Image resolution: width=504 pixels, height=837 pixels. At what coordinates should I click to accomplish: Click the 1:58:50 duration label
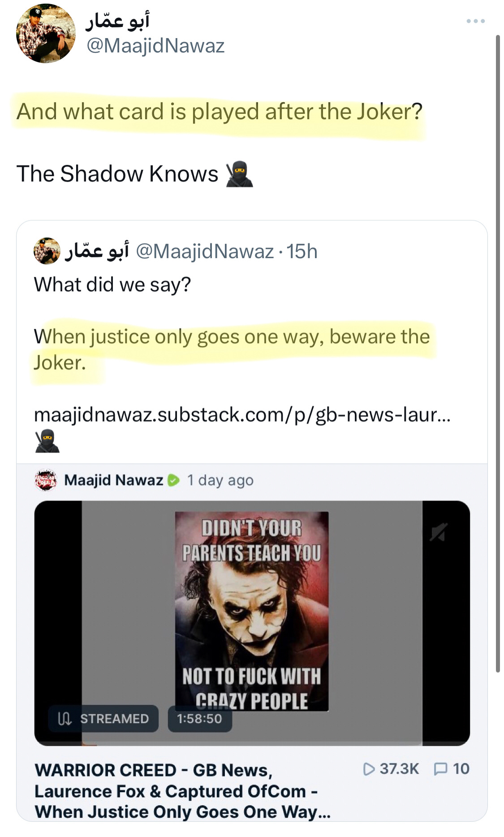[200, 719]
